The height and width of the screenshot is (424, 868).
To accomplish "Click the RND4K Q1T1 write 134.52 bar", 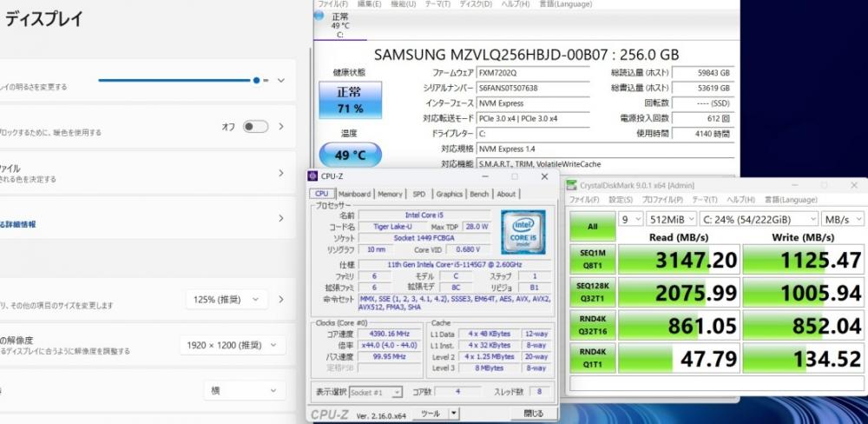I will click(803, 357).
